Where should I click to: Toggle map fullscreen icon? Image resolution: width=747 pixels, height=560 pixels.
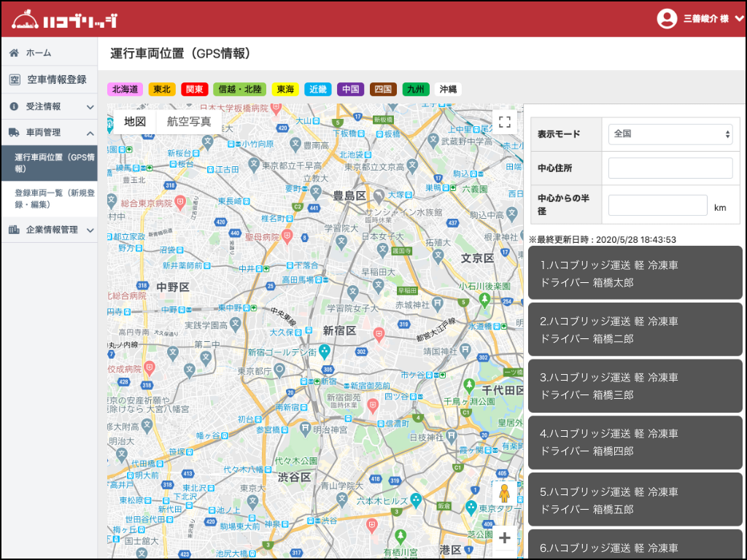pyautogui.click(x=505, y=122)
